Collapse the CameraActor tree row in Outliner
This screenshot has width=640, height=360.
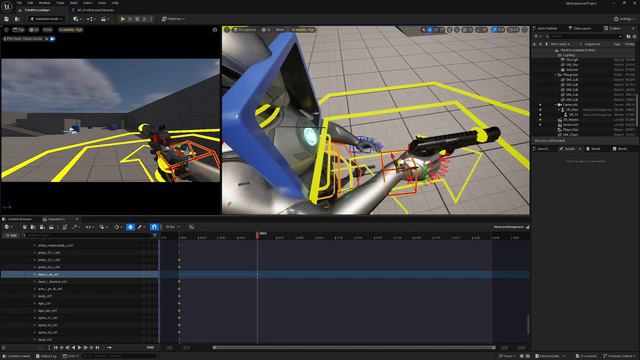point(556,104)
